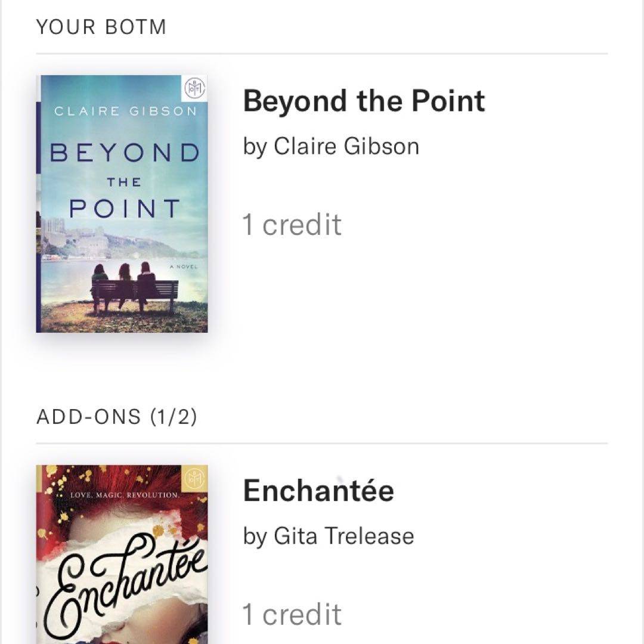This screenshot has width=644, height=644.
Task: Click the POINT word on the cover art
Action: coord(124,209)
